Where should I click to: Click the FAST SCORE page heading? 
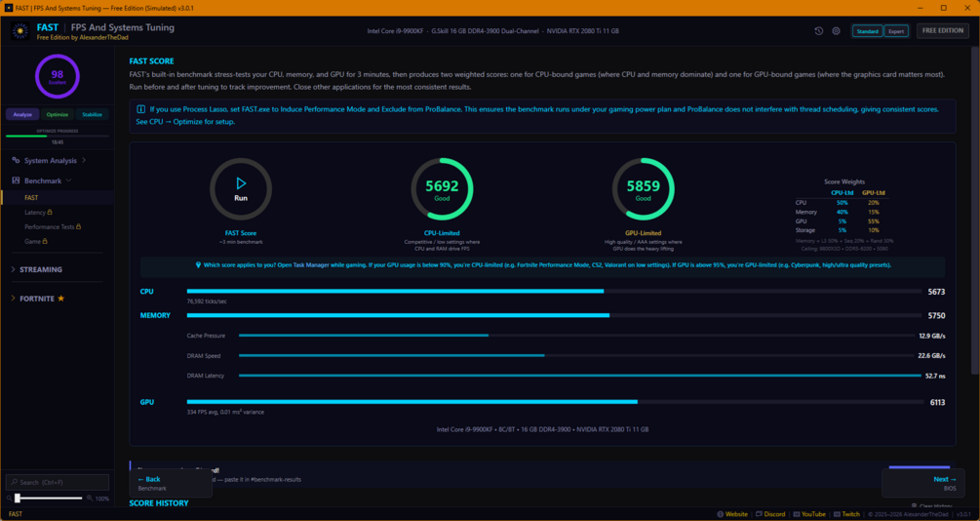152,61
